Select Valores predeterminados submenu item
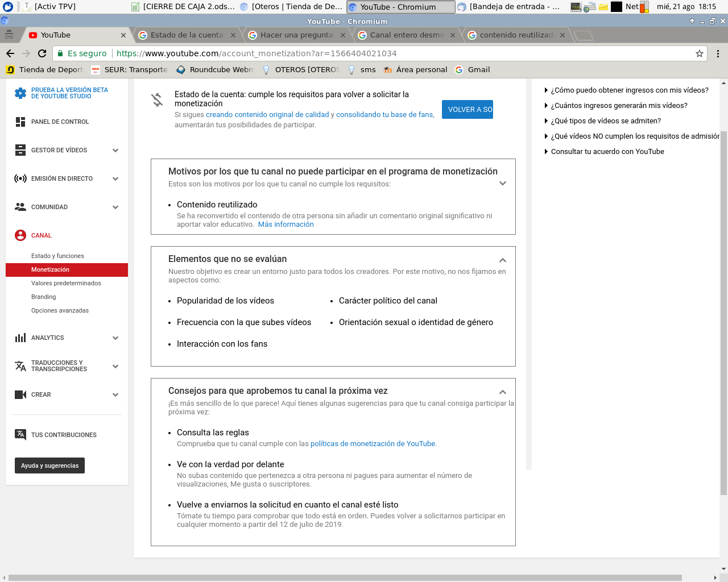728x582 pixels. tap(67, 283)
